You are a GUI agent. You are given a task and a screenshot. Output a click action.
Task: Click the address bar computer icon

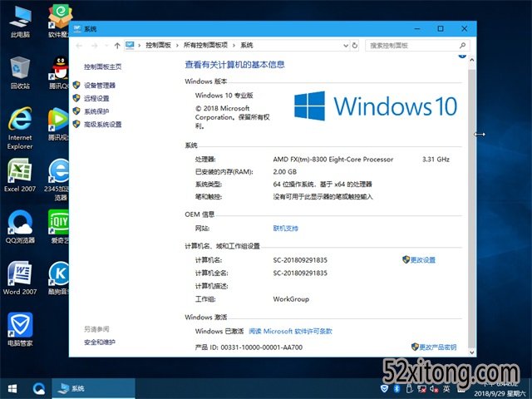tap(130, 45)
